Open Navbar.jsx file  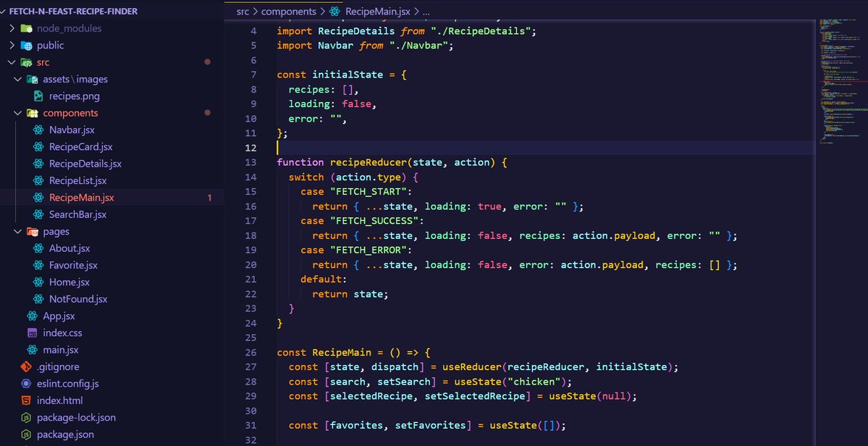(72, 130)
